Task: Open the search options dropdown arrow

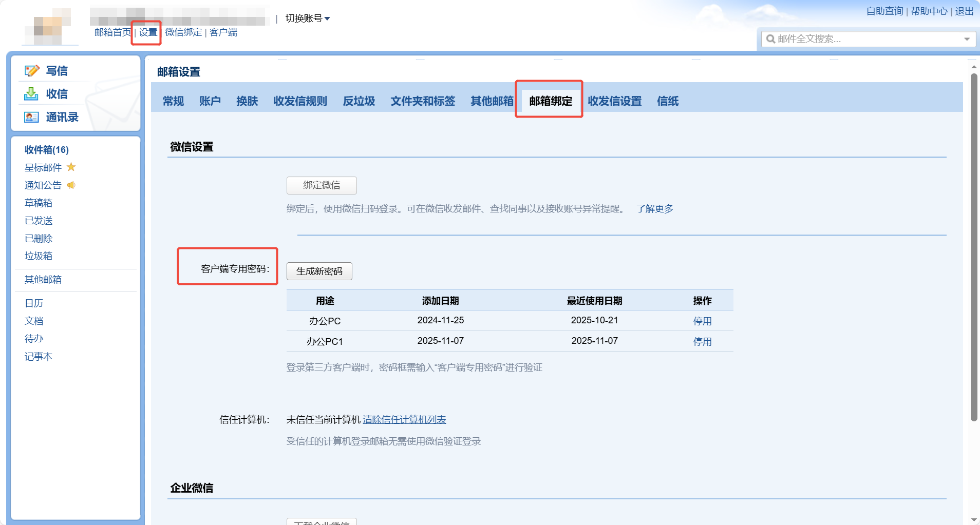Action: tap(967, 39)
